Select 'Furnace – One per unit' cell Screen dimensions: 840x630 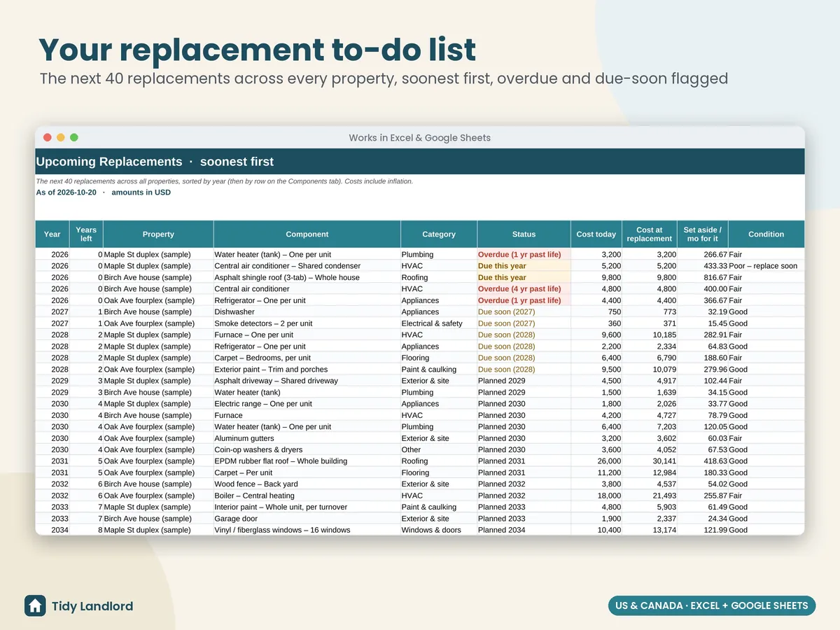pyautogui.click(x=307, y=335)
